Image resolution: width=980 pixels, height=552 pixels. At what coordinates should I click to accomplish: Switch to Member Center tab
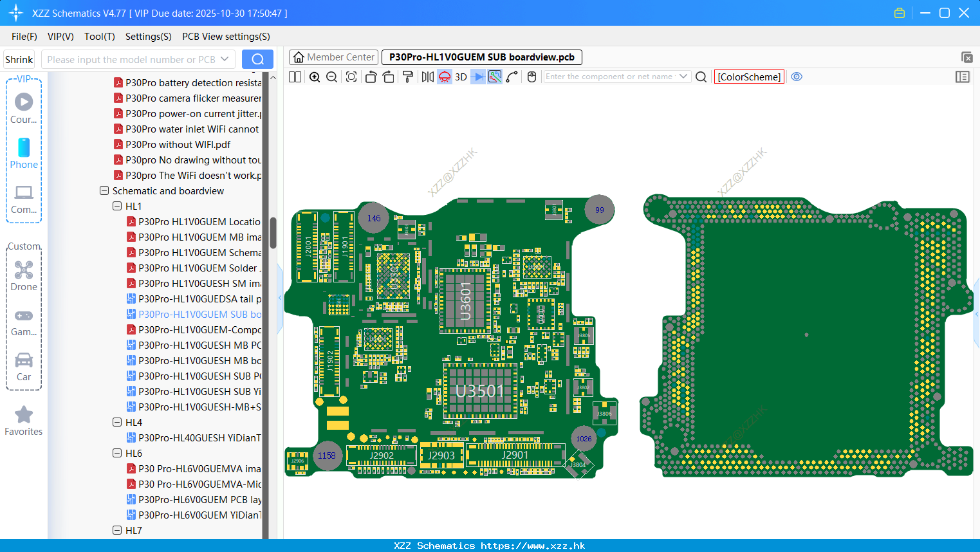tap(333, 57)
